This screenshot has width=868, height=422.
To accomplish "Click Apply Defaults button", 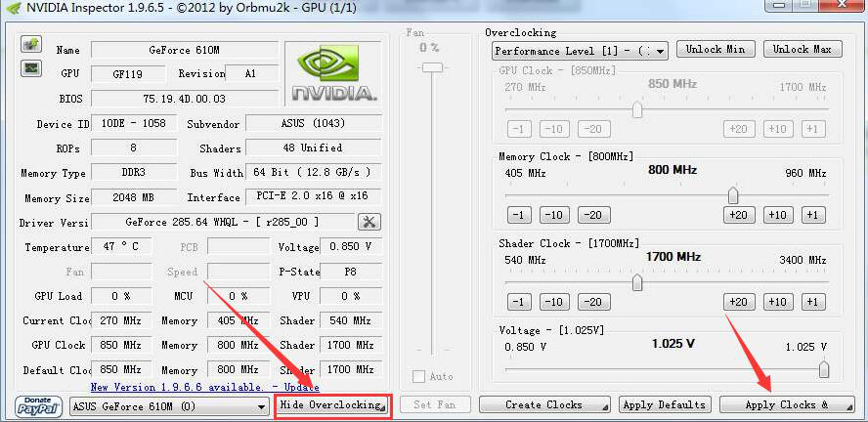I will (665, 404).
